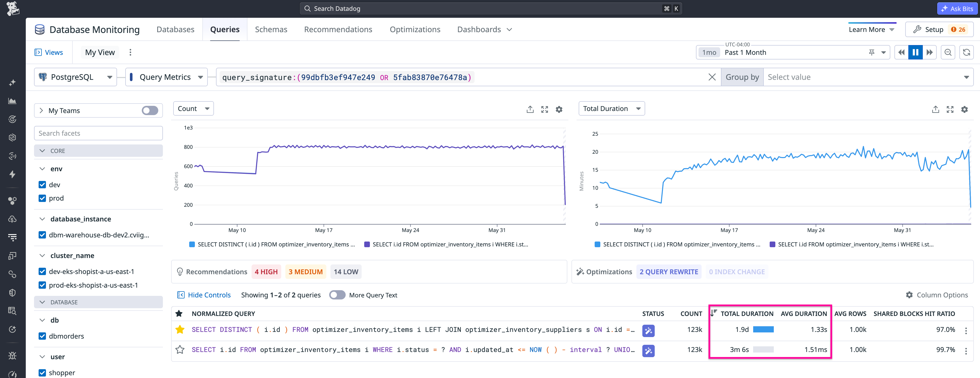This screenshot has width=980, height=378.
Task: Pause live time updates
Action: 915,53
